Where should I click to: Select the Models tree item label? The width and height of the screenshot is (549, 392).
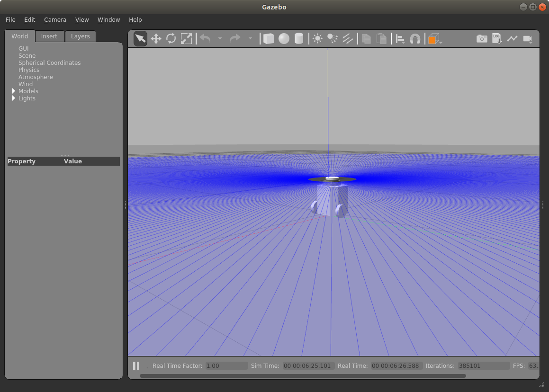point(28,91)
